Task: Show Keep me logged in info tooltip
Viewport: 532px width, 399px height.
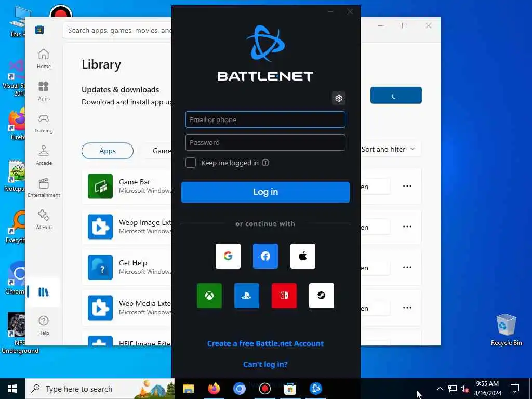Action: point(265,163)
